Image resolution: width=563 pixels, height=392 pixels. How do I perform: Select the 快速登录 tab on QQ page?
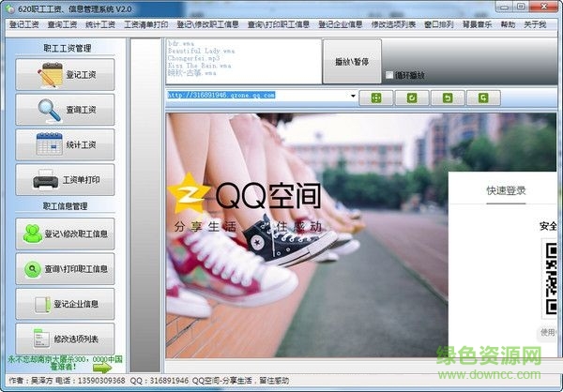(x=506, y=190)
